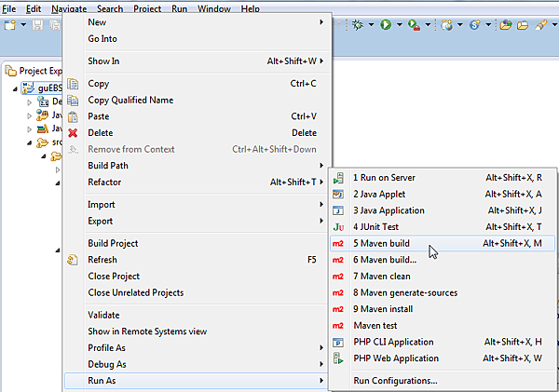Image resolution: width=559 pixels, height=392 pixels.
Task: Choose Export from context menu
Action: (x=197, y=221)
